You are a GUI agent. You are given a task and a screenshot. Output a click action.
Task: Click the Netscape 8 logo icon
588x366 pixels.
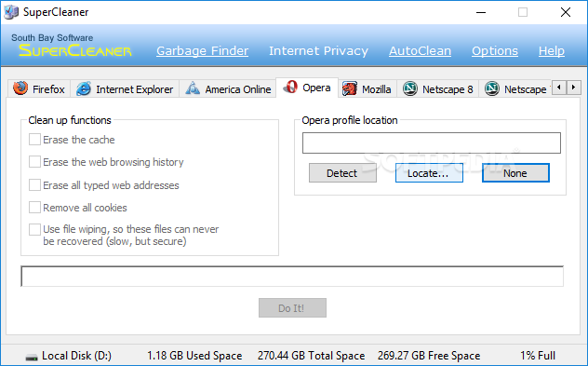[410, 88]
